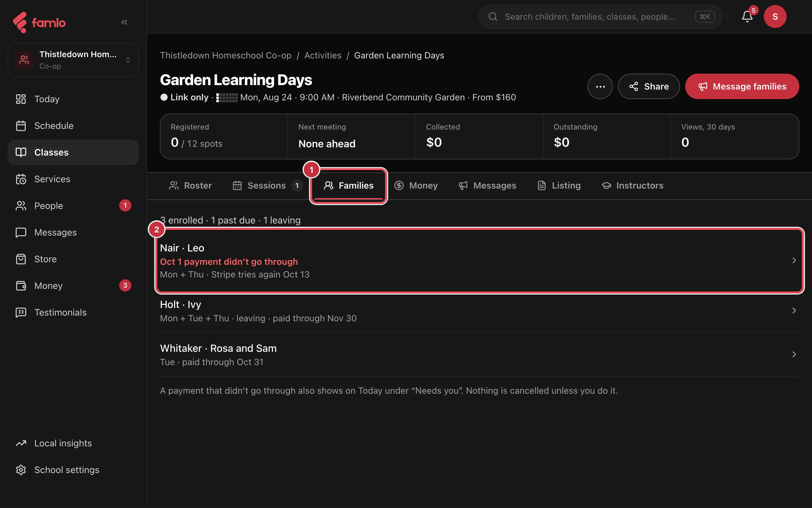Image resolution: width=812 pixels, height=508 pixels.
Task: Open Services in the sidebar
Action: (73, 179)
